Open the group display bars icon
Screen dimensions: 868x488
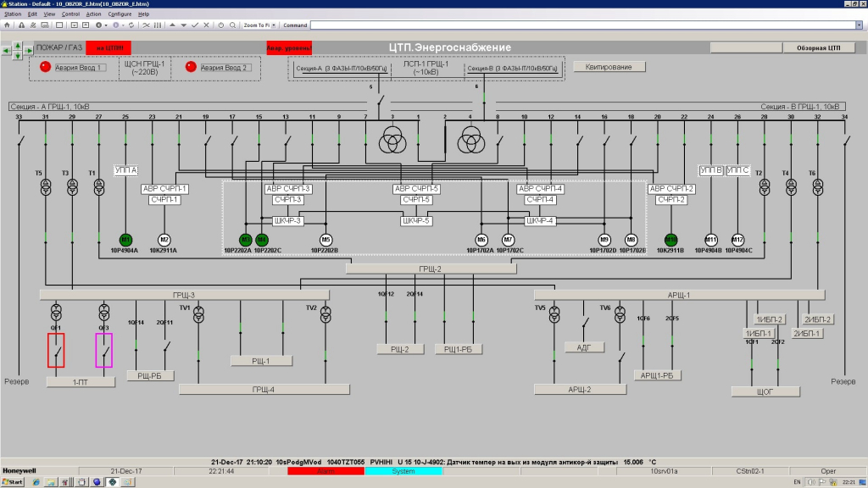click(158, 25)
